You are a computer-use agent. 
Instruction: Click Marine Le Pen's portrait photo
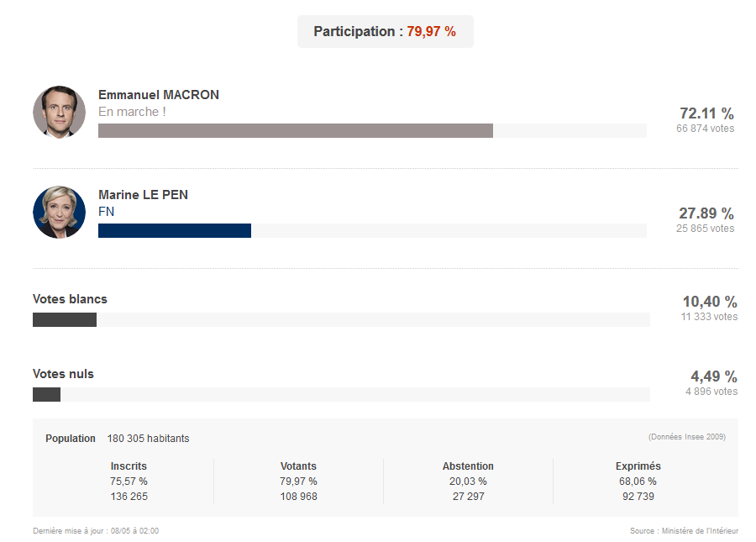[59, 213]
